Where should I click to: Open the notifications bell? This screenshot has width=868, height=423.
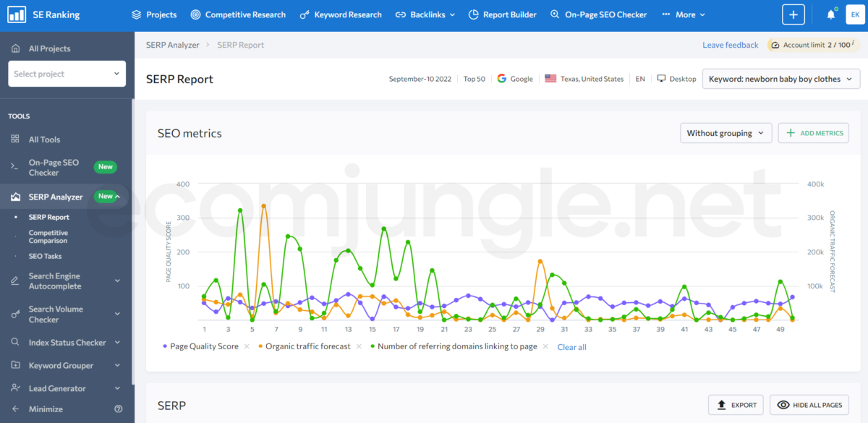click(830, 14)
